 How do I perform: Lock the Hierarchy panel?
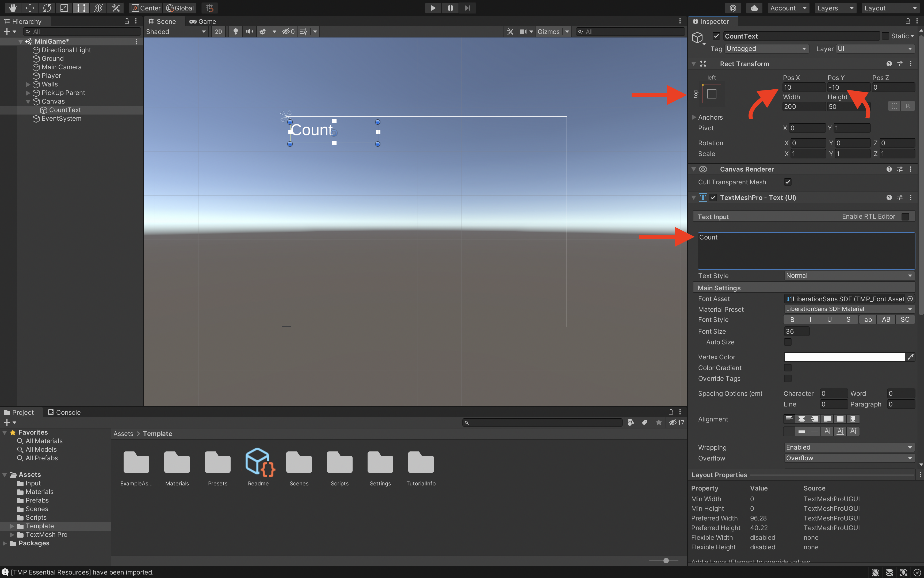(127, 21)
